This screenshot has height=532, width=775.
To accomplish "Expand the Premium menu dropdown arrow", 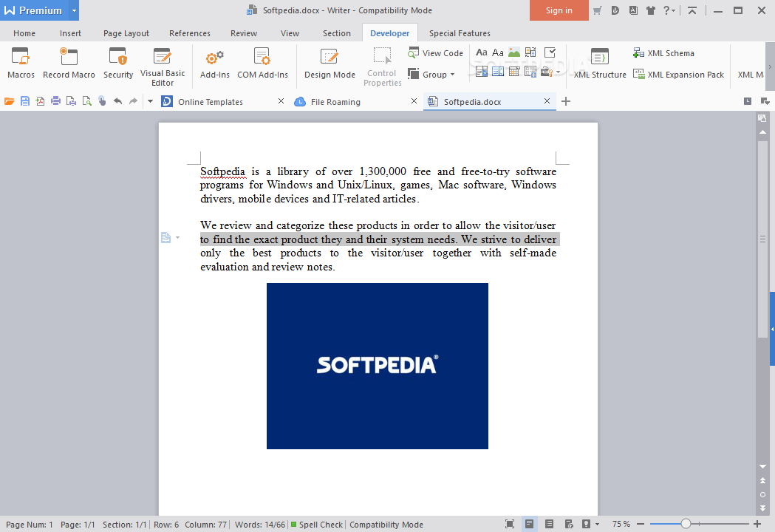I will 73,10.
